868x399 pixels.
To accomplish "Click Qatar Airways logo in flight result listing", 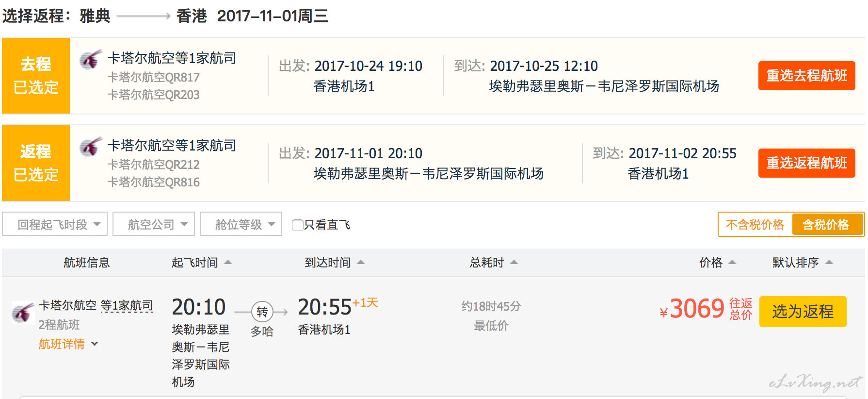I will [23, 312].
